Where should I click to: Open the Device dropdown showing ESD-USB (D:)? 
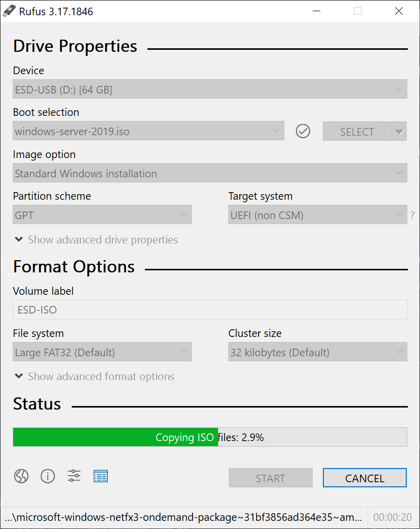point(210,89)
